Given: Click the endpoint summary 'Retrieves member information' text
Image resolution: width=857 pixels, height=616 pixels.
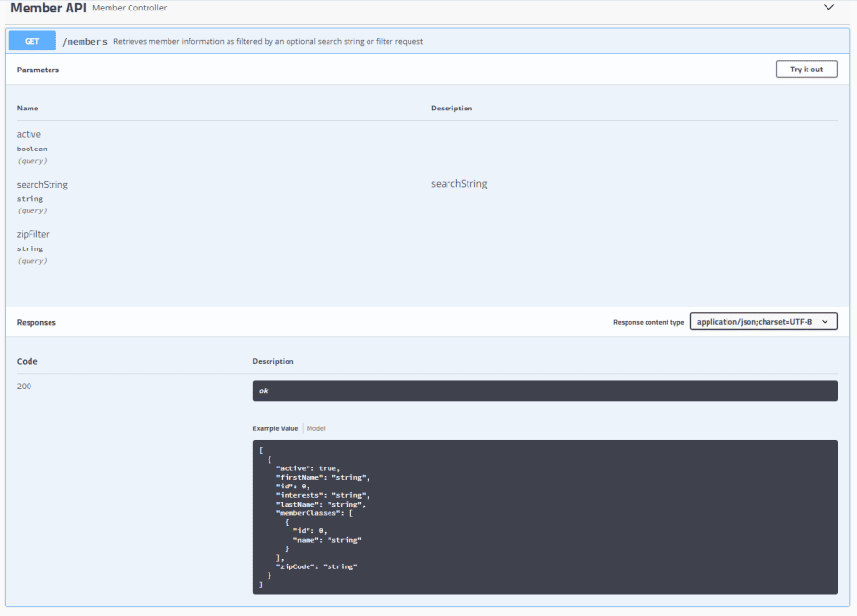Looking at the screenshot, I should [268, 42].
